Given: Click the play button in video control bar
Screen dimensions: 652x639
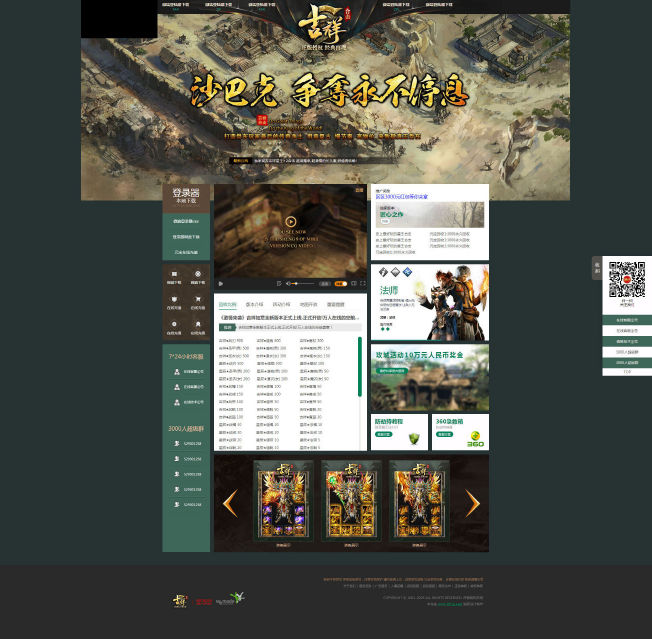Looking at the screenshot, I should (221, 284).
